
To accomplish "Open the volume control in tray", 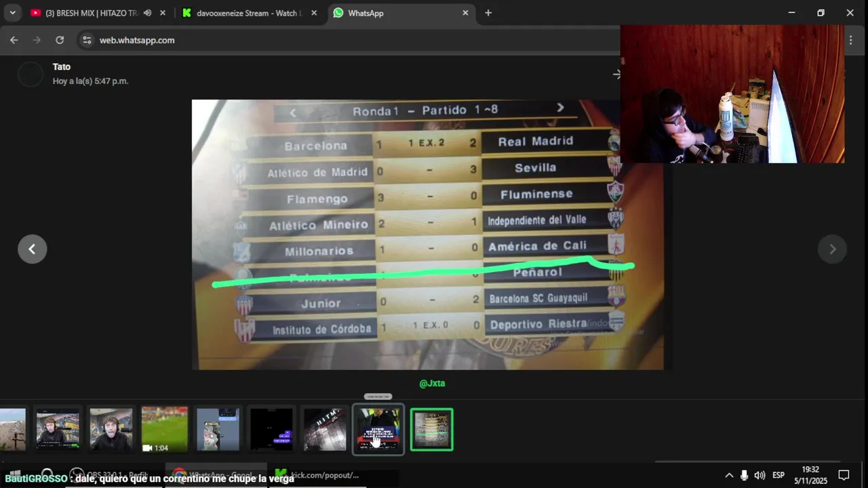I will [760, 475].
